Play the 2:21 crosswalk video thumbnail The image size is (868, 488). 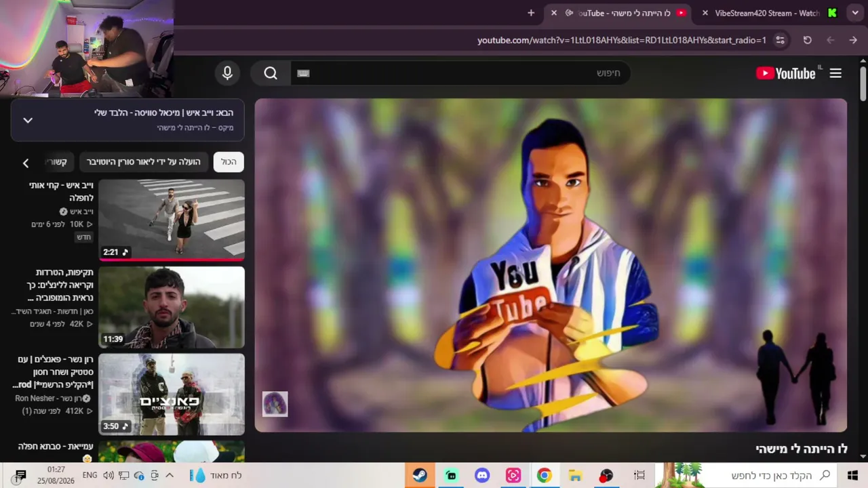pos(172,220)
